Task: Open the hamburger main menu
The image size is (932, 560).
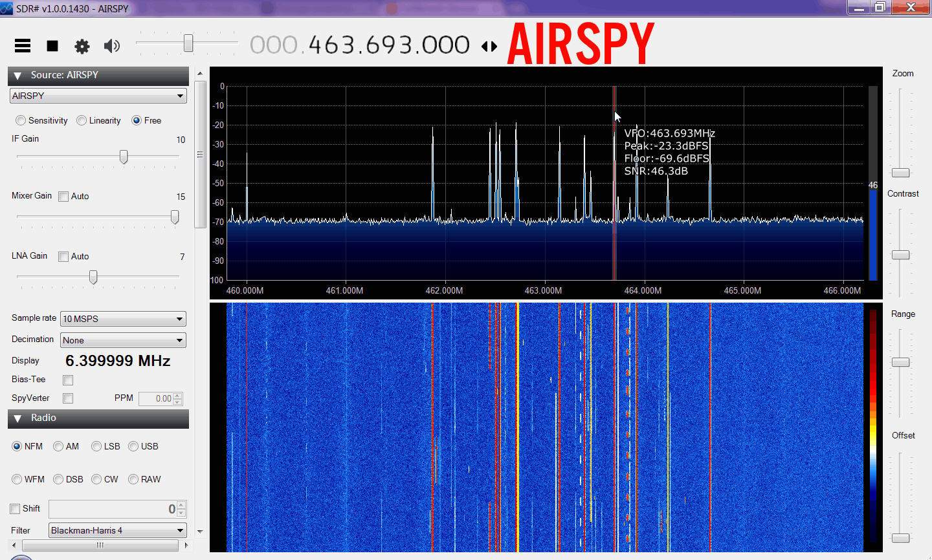Action: (x=23, y=45)
